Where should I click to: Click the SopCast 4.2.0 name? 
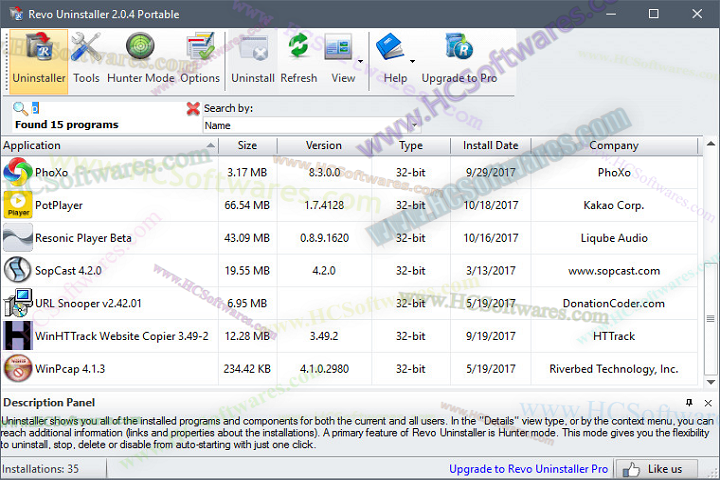tap(68, 271)
